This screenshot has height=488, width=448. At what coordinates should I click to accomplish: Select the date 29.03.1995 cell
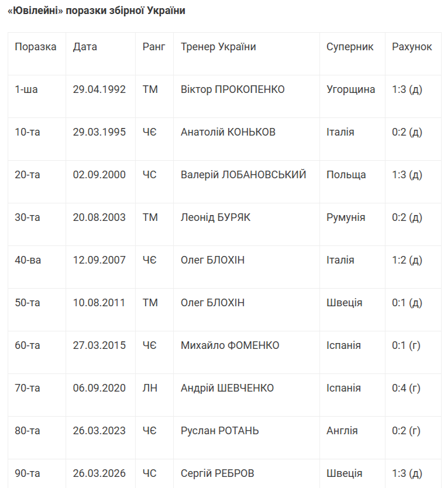point(99,132)
